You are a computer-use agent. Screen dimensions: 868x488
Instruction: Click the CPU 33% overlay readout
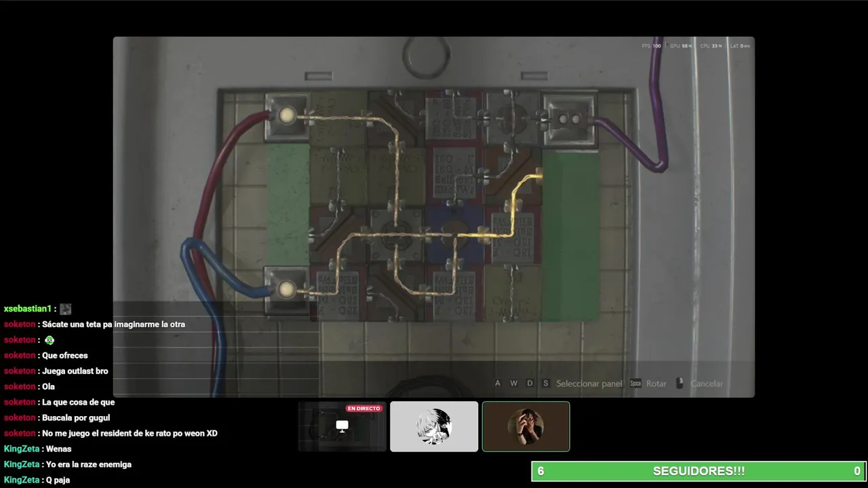tap(711, 46)
